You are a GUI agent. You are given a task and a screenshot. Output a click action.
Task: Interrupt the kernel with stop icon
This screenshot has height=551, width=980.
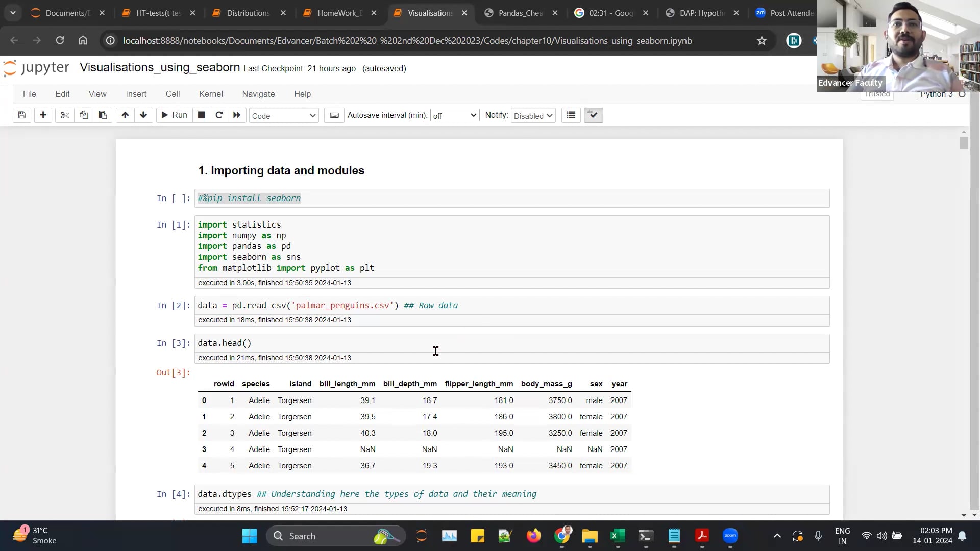coord(202,115)
